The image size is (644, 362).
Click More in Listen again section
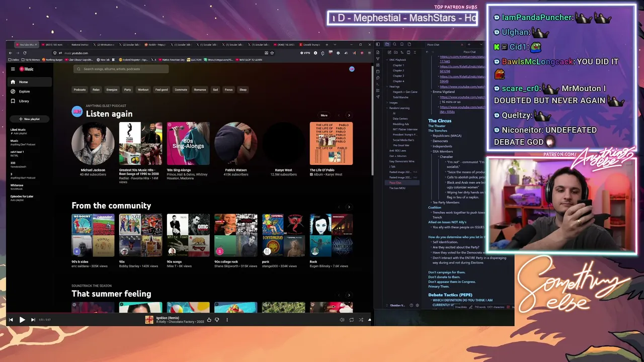[324, 115]
